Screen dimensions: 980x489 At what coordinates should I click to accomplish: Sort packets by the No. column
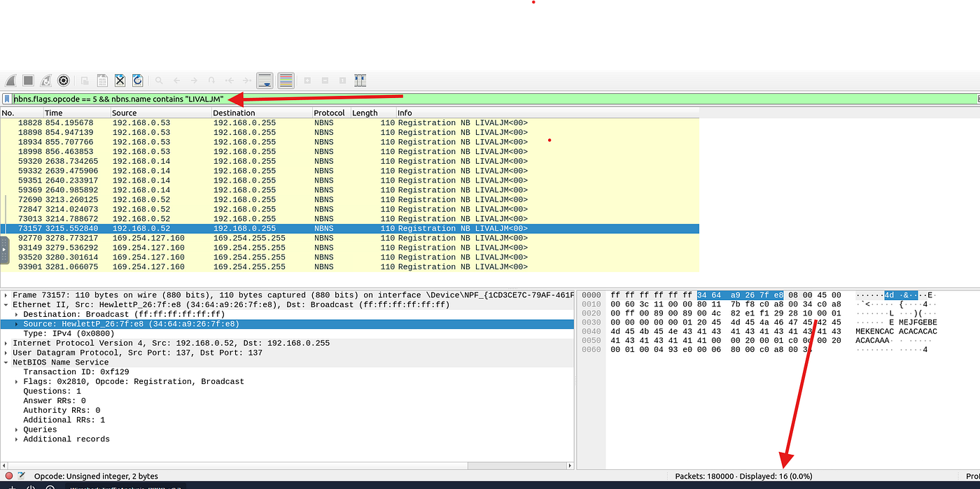click(22, 113)
